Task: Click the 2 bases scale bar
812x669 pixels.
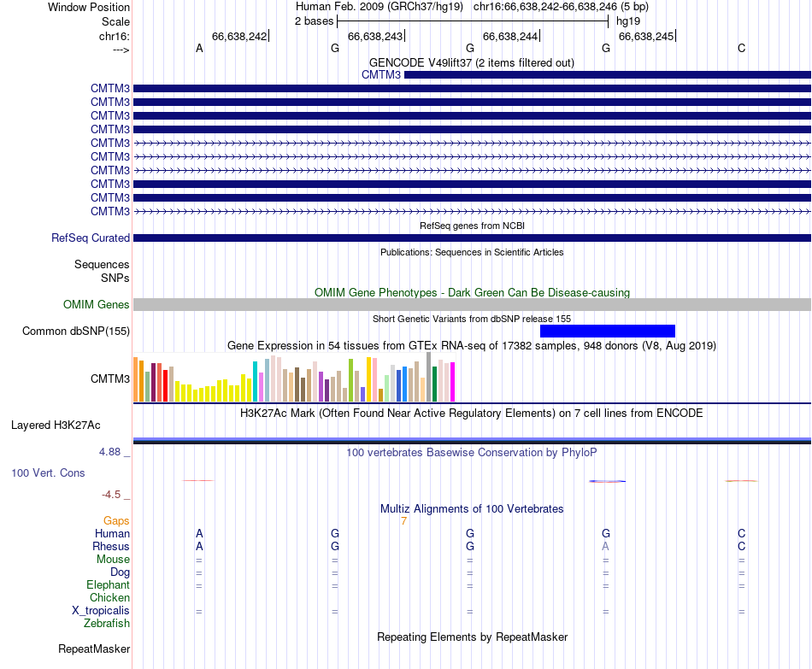Action: (473, 21)
